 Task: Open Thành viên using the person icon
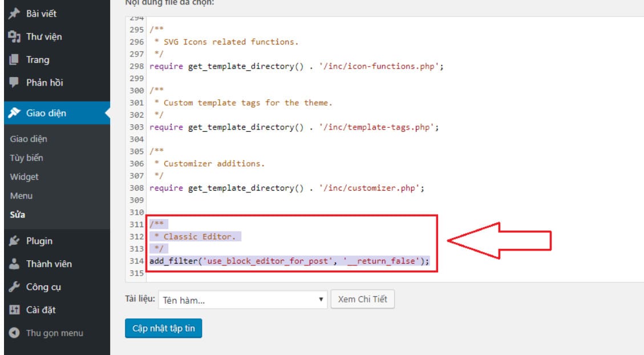[x=14, y=264]
